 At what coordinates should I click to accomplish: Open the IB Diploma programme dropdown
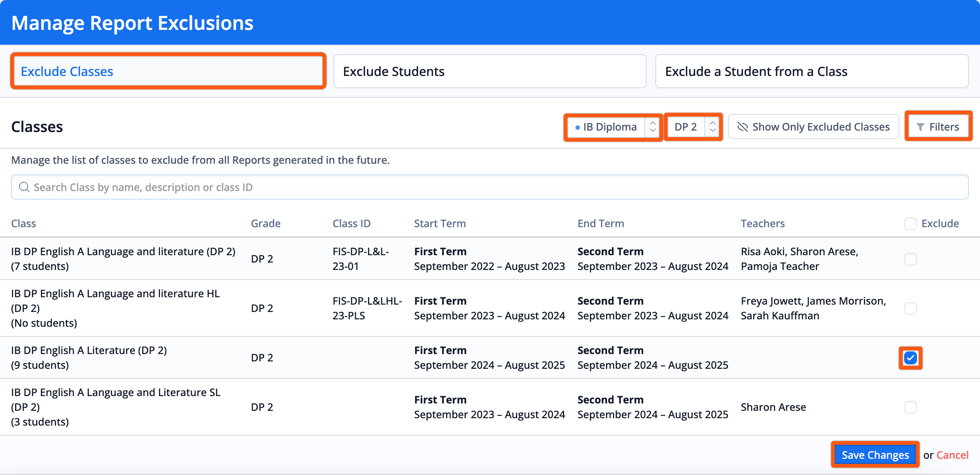(613, 127)
